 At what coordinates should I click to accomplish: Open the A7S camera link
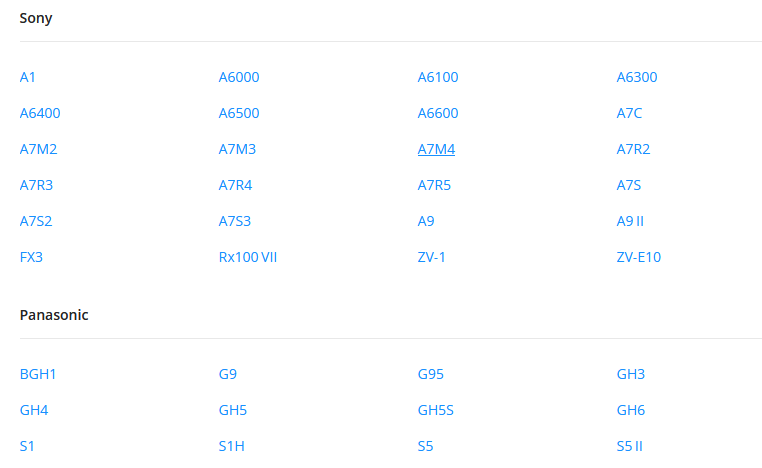[x=629, y=185]
